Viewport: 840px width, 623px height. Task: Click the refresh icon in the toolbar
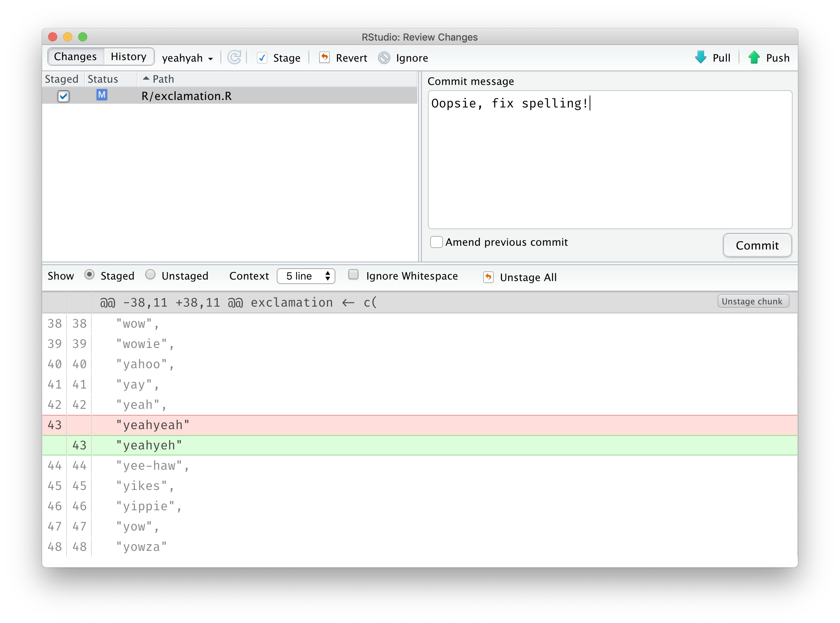(x=234, y=58)
